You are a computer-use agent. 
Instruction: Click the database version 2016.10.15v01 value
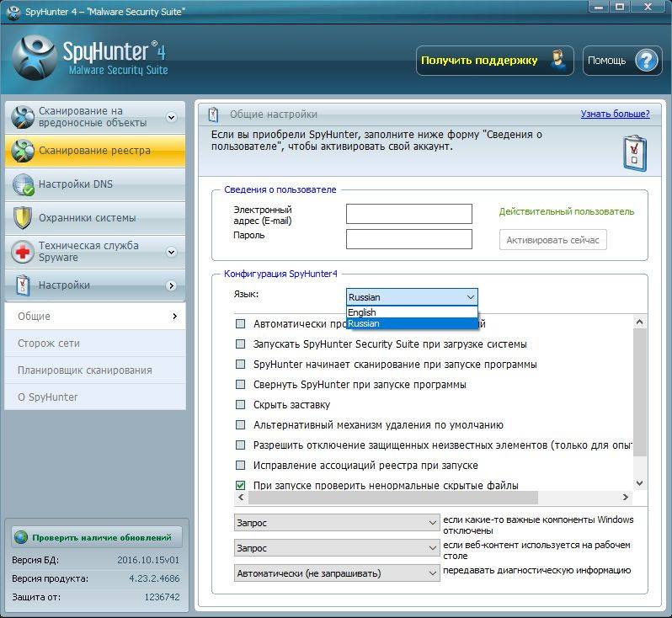click(148, 560)
